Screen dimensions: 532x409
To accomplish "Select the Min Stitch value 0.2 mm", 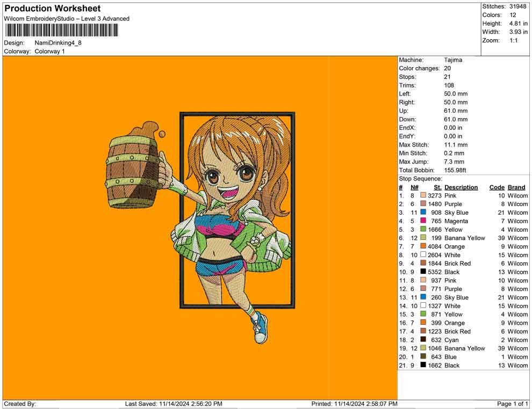I will [x=454, y=153].
